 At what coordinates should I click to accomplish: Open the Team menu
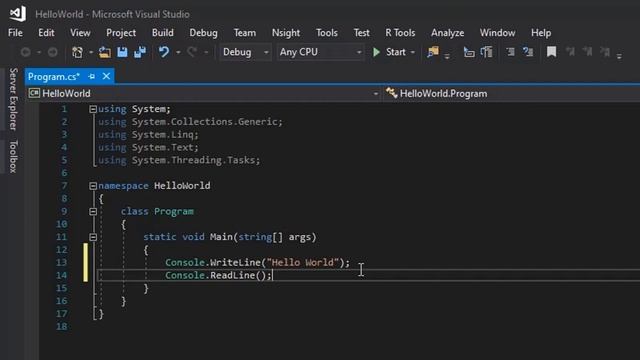[244, 33]
